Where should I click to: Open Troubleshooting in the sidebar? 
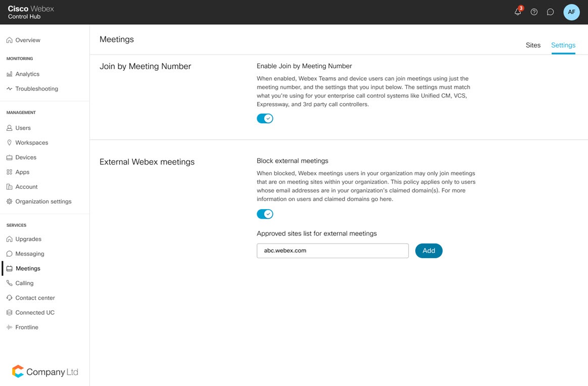[x=36, y=89]
